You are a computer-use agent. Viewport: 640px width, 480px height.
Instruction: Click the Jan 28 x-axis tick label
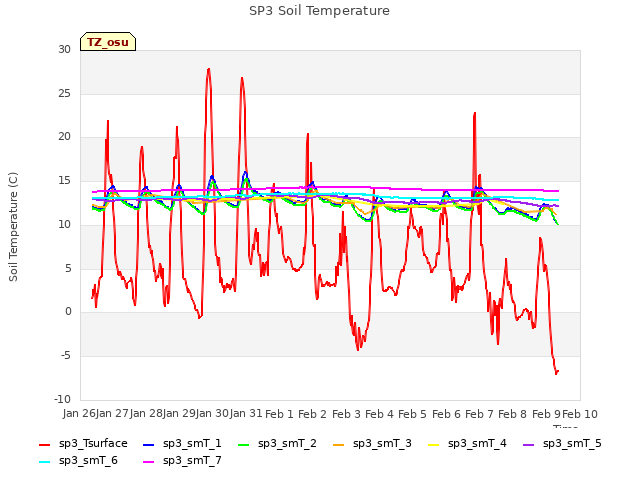(146, 413)
